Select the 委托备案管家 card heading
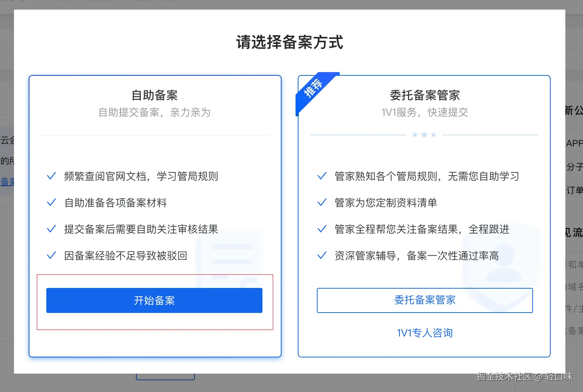 coord(425,95)
